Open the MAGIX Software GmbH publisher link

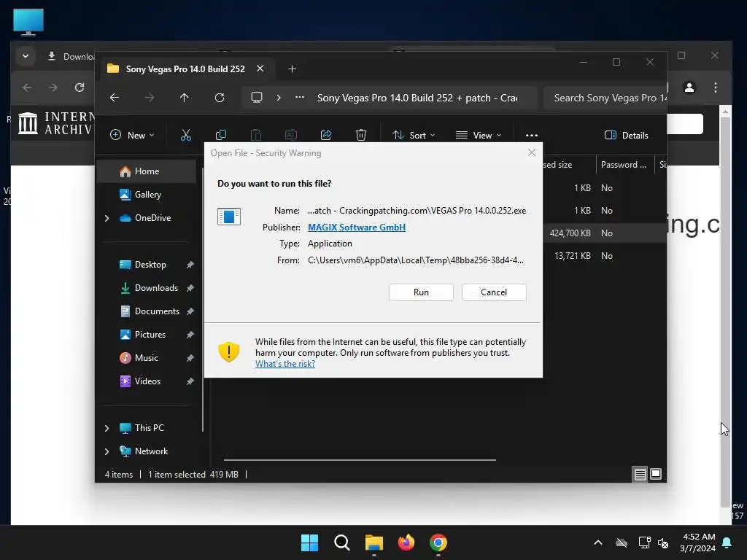click(x=356, y=227)
